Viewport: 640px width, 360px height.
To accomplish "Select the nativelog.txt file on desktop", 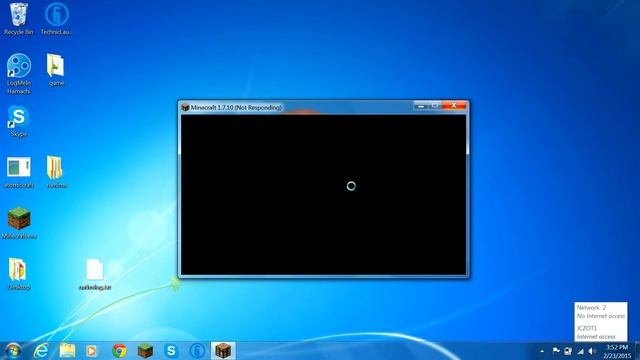I will [x=95, y=274].
